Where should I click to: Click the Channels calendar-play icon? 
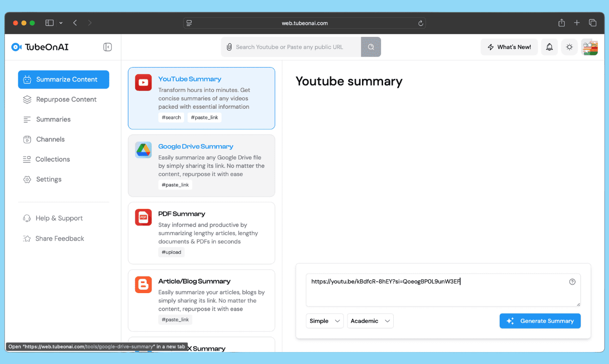tap(27, 139)
